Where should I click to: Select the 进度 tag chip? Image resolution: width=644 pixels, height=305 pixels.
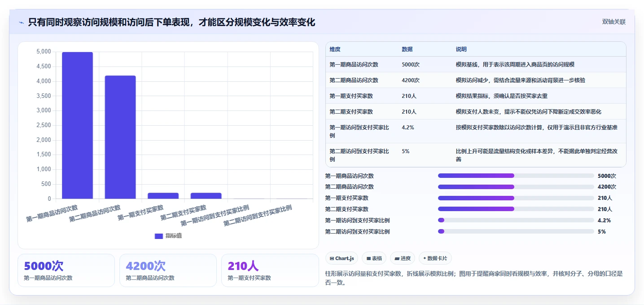coord(403,258)
